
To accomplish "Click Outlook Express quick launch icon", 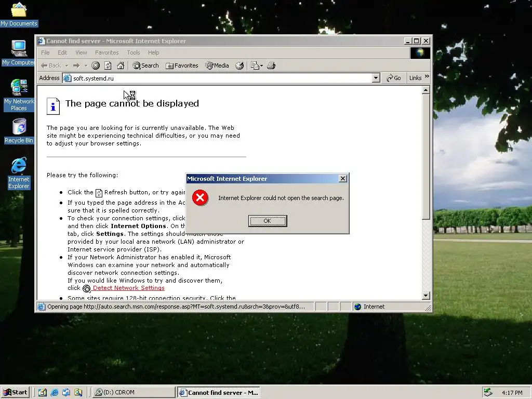I will (66, 392).
